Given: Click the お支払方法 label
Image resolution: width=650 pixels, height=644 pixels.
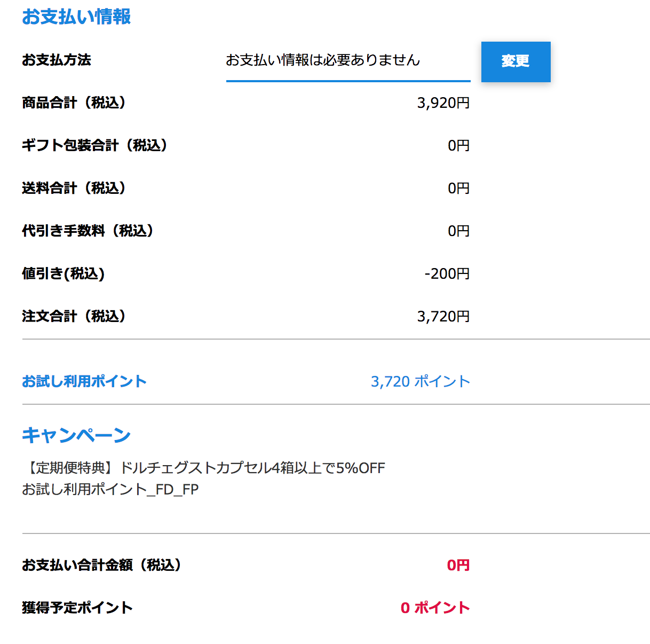Looking at the screenshot, I should coord(57,60).
